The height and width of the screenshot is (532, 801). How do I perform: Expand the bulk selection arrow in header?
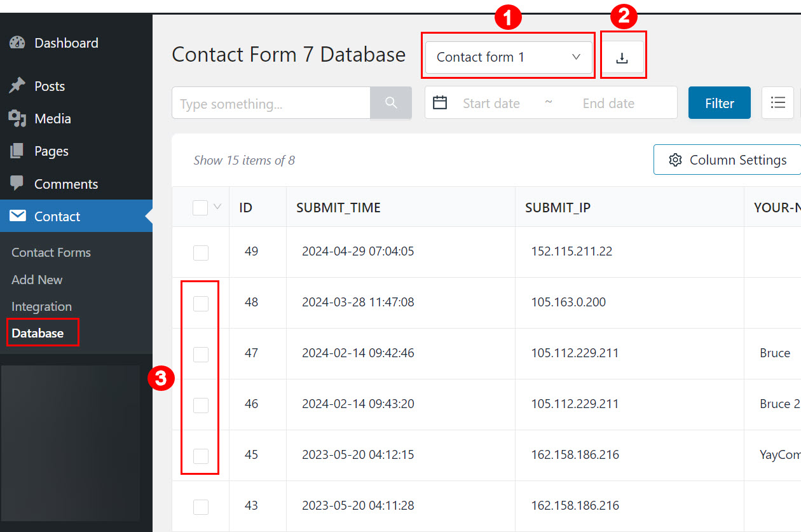pyautogui.click(x=217, y=207)
